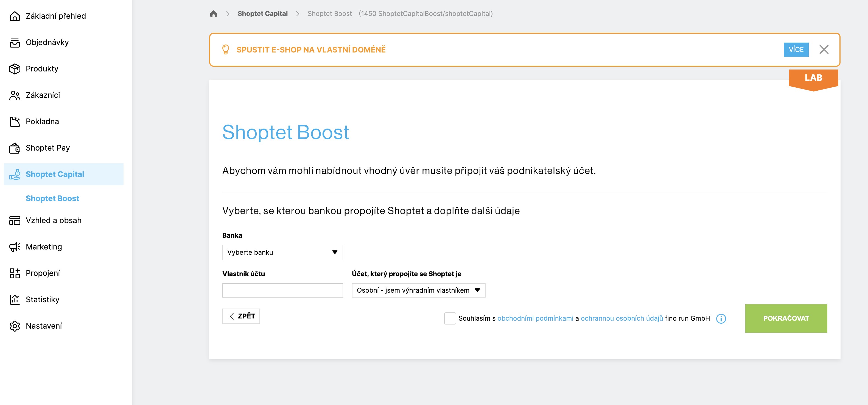
Task: Click Shoptet Boost breadcrumb text
Action: (329, 13)
